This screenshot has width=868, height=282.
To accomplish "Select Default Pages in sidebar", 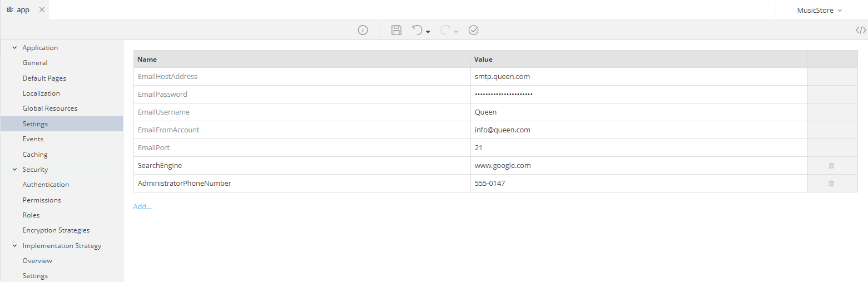I will [x=44, y=78].
